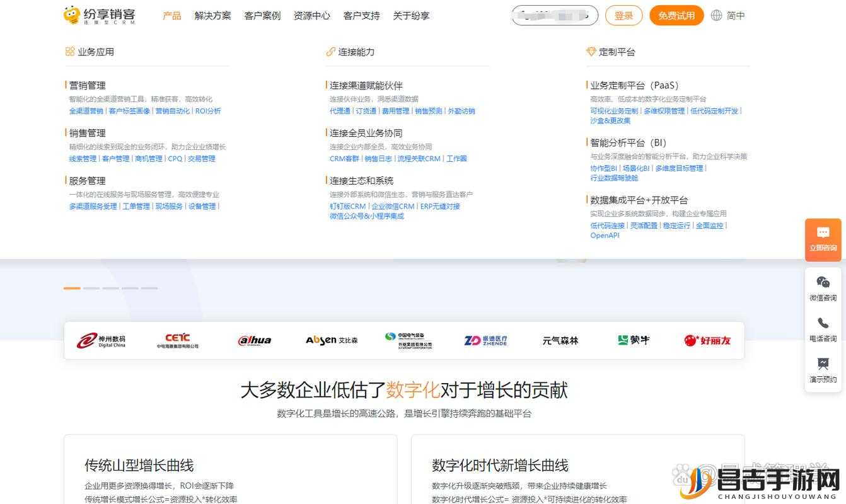This screenshot has width=846, height=504.
Task: Open 销售管理 section heading
Action: 87,133
